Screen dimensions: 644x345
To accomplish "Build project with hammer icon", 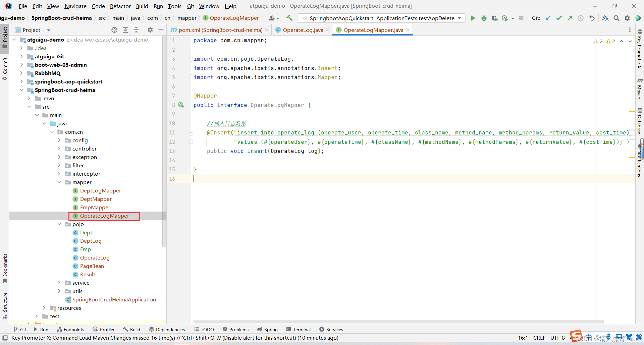I will 289,18.
